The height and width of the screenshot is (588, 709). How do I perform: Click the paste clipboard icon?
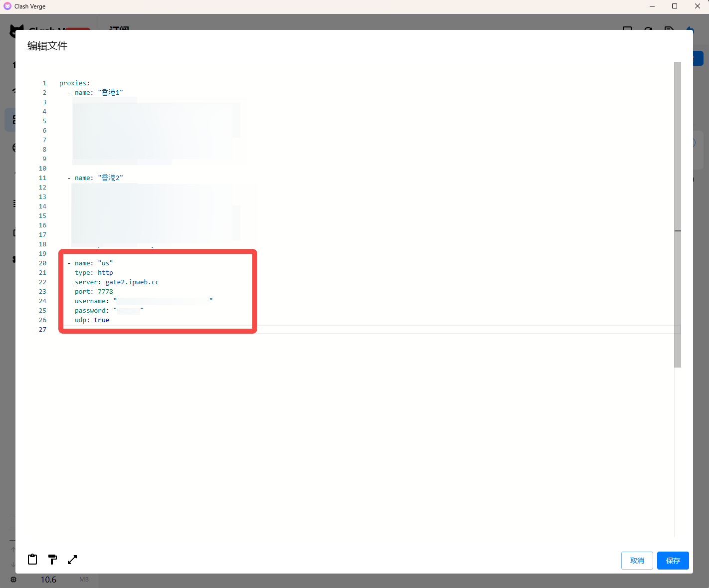32,560
